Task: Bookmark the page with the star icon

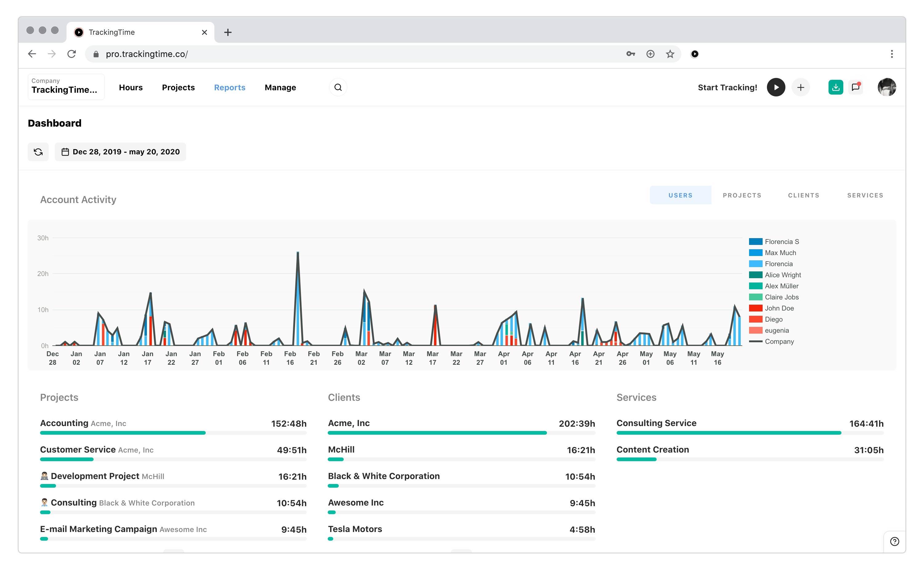Action: (670, 54)
